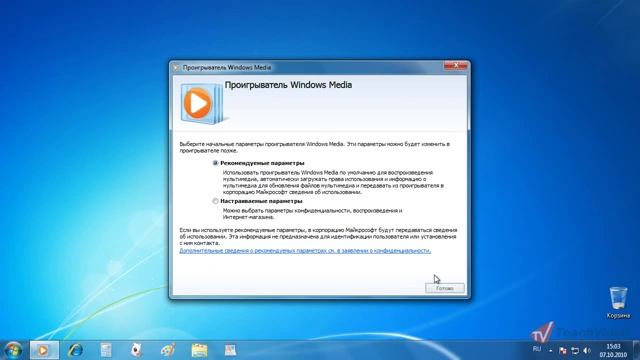Click the last pinned taskbar program icon
Image resolution: width=640 pixels, height=360 pixels.
pyautogui.click(x=230, y=350)
